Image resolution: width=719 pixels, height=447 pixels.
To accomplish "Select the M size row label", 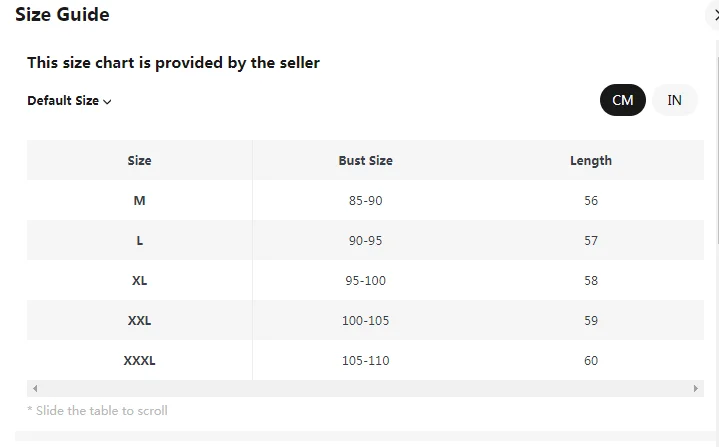I will coord(139,201).
